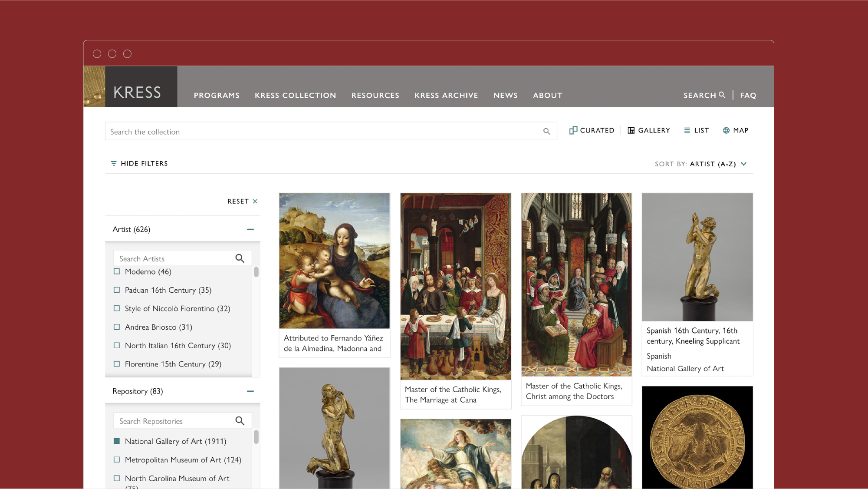
Task: Open the gold coin medal thumbnail
Action: point(697,437)
